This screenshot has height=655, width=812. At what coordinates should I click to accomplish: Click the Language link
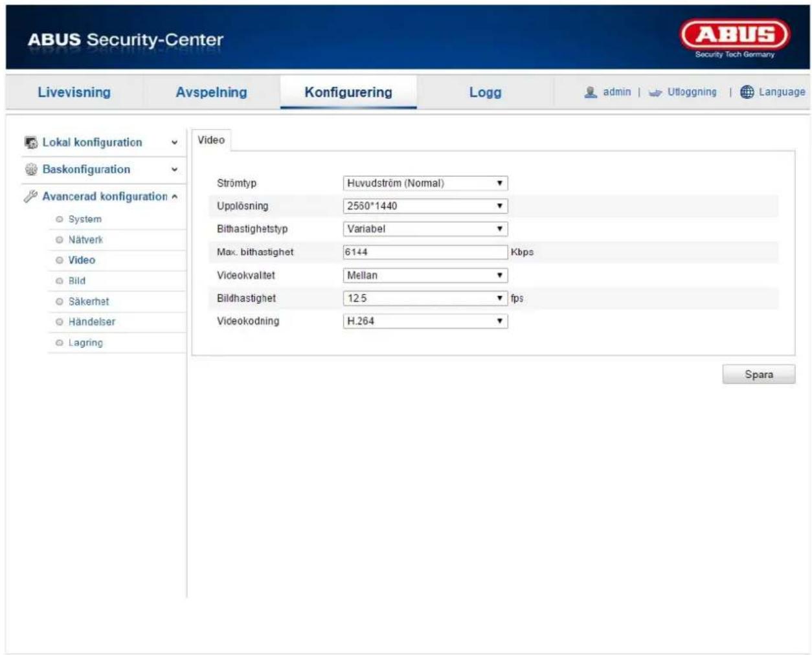coord(782,92)
